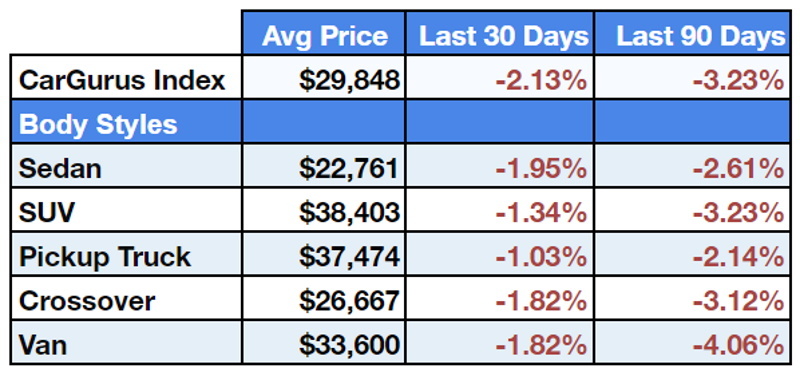Select the SUV row label

[46, 212]
